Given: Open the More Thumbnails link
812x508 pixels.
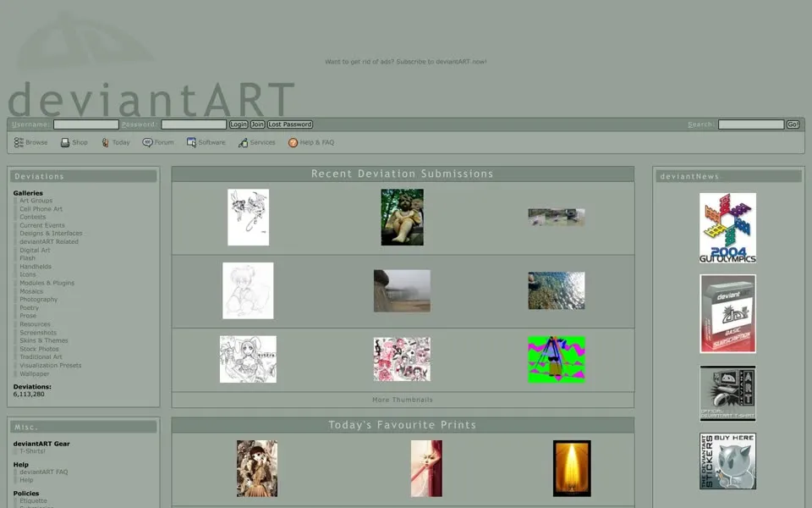Looking at the screenshot, I should pyautogui.click(x=403, y=400).
